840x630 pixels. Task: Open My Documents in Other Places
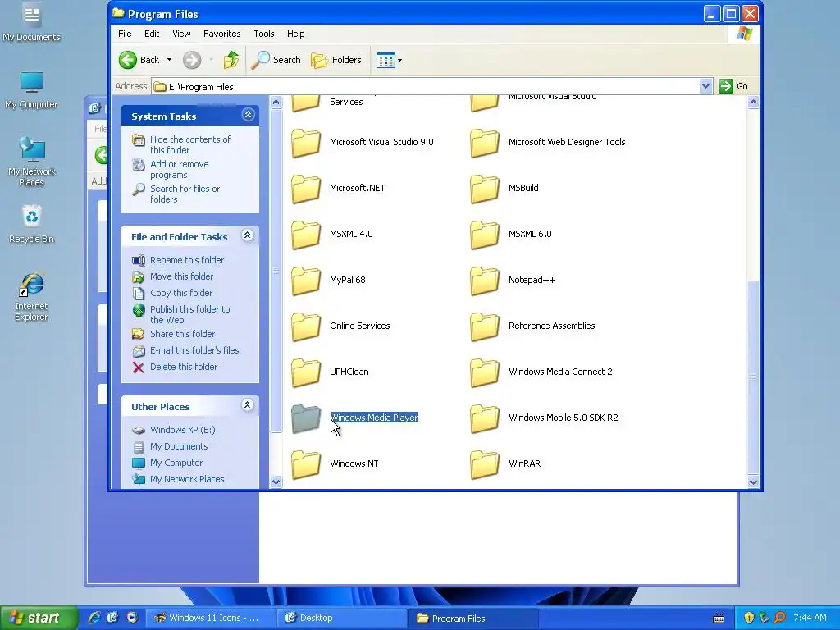point(179,446)
